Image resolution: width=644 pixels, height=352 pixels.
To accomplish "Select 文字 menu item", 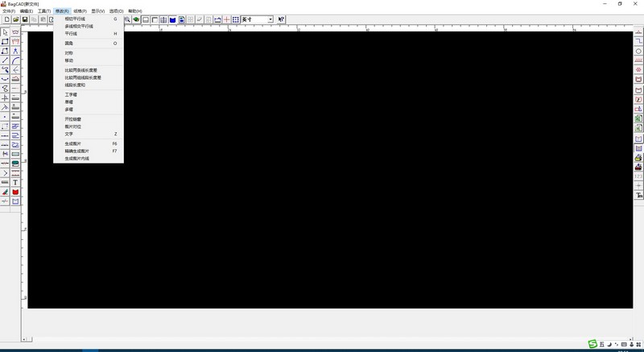I will 68,134.
